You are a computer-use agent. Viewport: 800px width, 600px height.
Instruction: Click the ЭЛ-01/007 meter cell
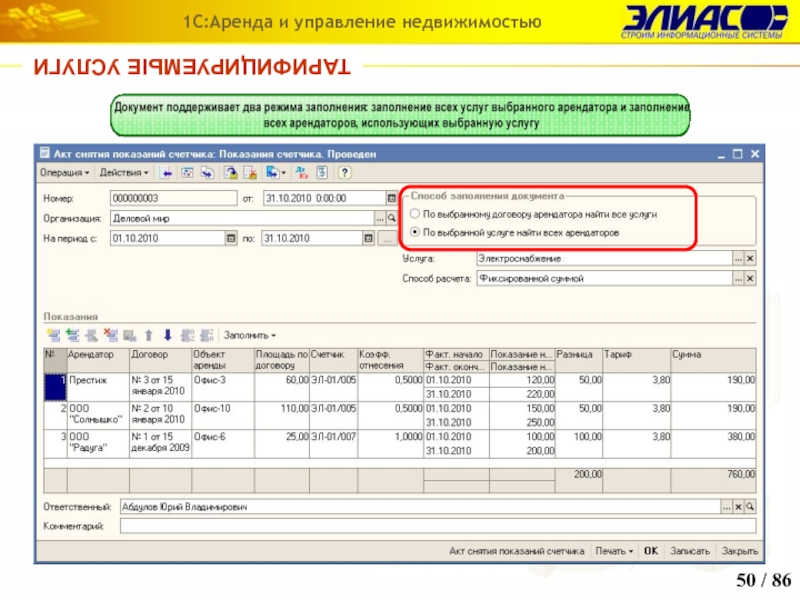point(334,443)
